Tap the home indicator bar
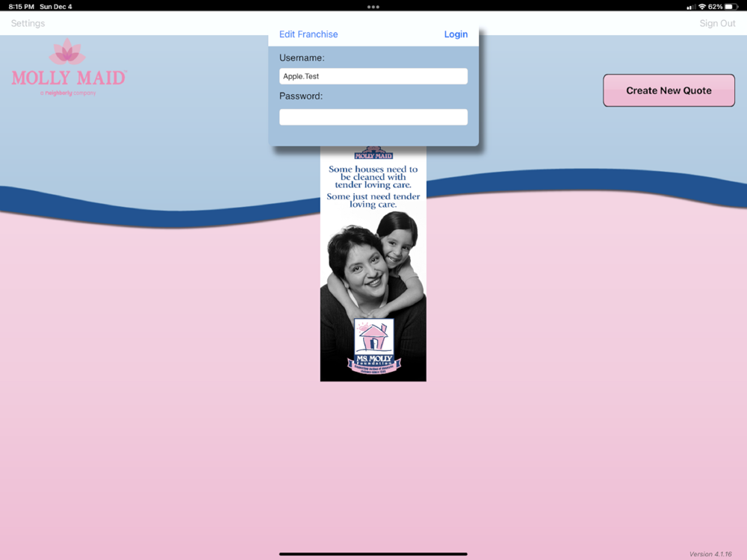 coord(373,554)
